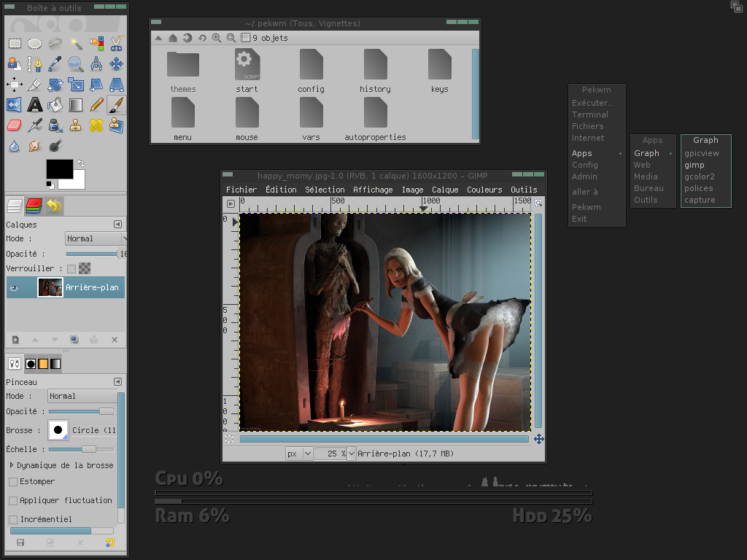Open the layer Mode Normal dropdown
The image size is (747, 560).
click(96, 238)
